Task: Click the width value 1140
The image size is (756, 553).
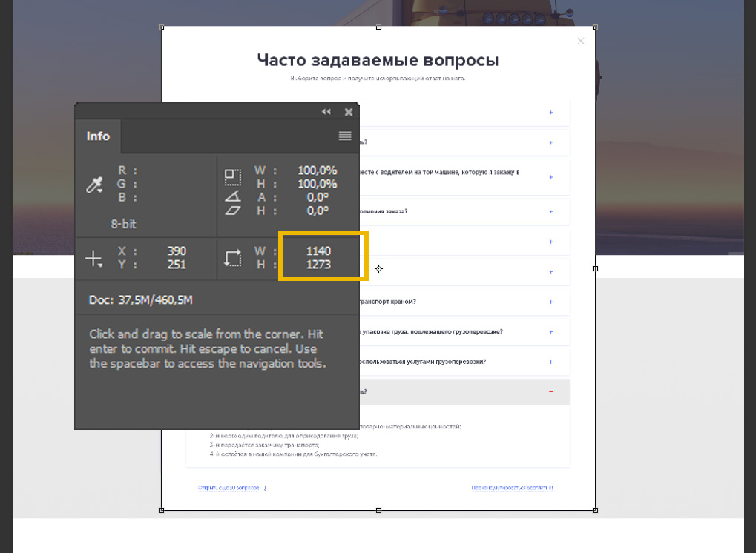Action: click(318, 251)
